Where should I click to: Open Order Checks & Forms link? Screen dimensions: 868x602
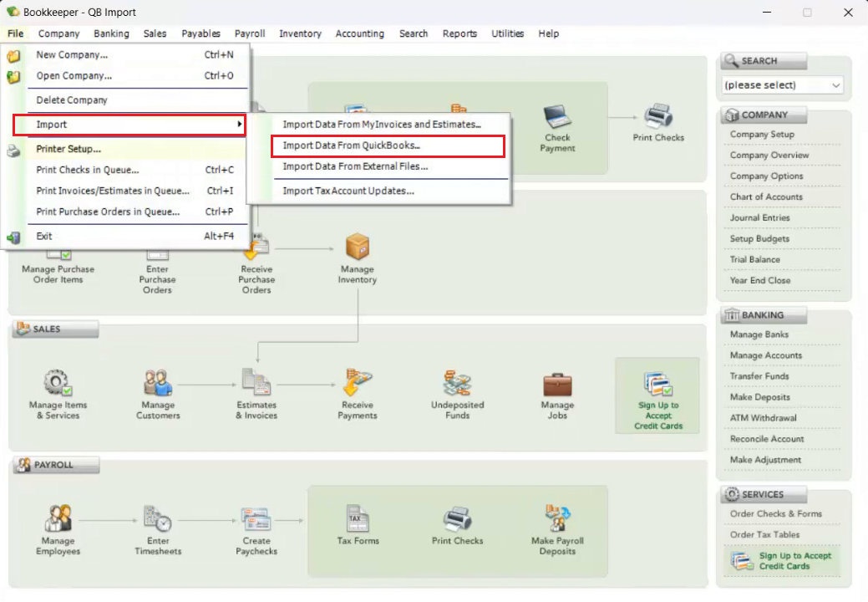pos(775,513)
